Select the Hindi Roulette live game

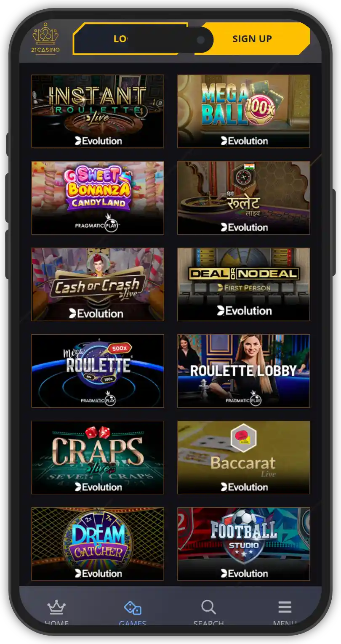[244, 198]
